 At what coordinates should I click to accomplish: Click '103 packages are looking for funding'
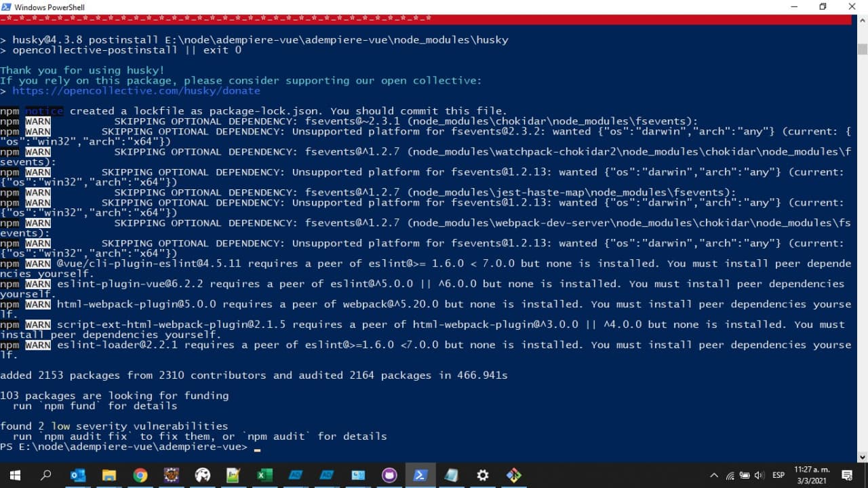coord(115,396)
